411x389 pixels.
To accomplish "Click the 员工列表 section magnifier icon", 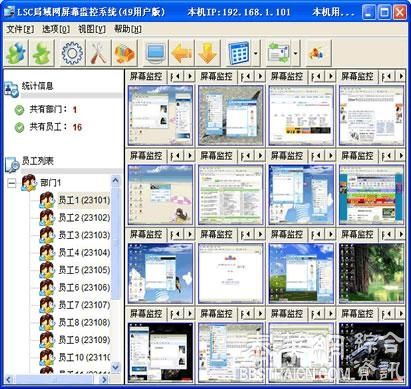I will (x=12, y=164).
